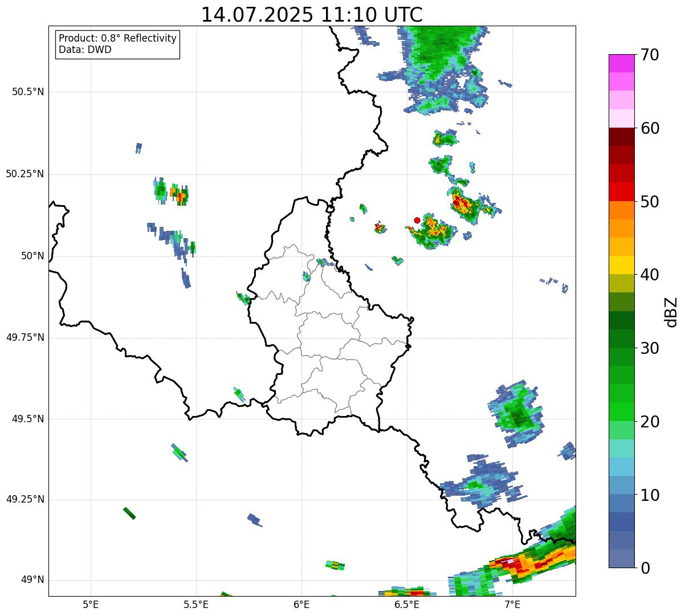Click the 'Data: DWD' text
Image resolution: width=685 pixels, height=616 pixels.
[x=85, y=50]
